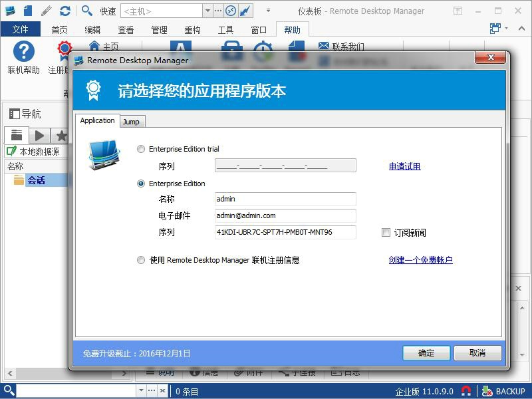532x399 pixels.
Task: Click the 申请试用 link
Action: point(405,166)
